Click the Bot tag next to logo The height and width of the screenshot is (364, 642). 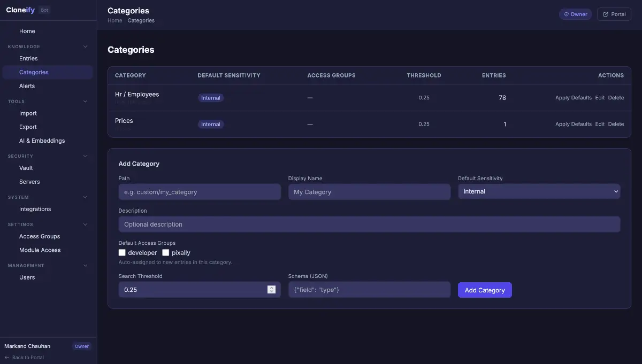[x=44, y=10]
